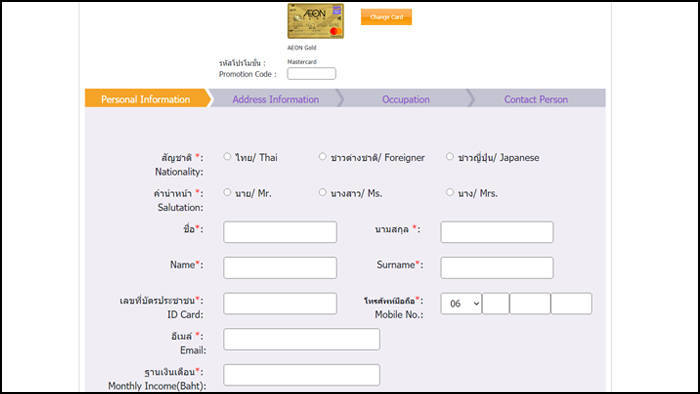Select Thai nationality radio button
The height and width of the screenshot is (394, 700).
click(227, 157)
